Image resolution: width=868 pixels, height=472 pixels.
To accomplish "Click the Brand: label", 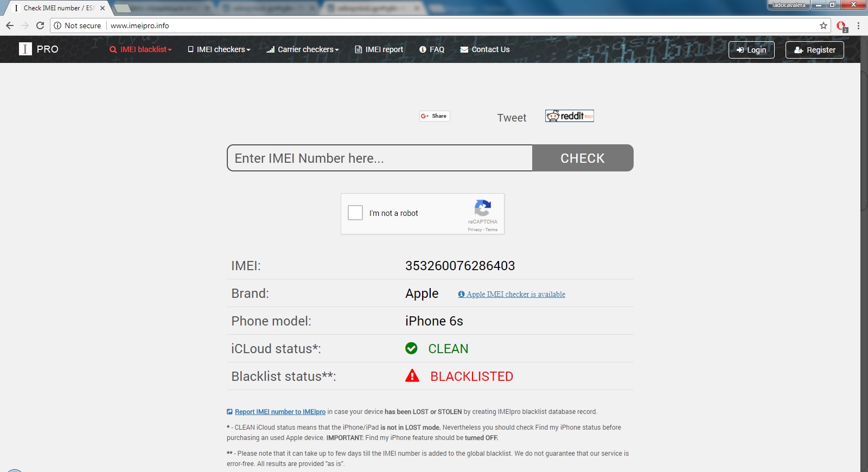I will [x=250, y=294].
